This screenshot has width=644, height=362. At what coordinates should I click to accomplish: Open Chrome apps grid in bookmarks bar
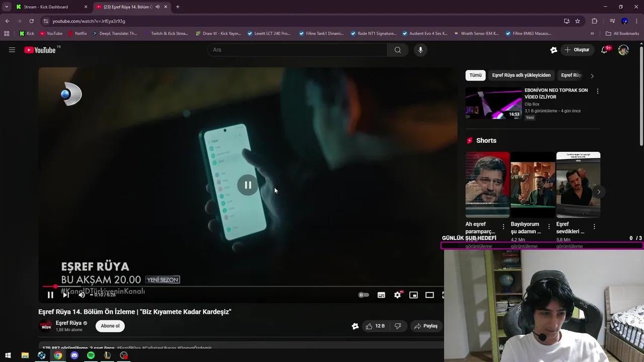click(7, 34)
